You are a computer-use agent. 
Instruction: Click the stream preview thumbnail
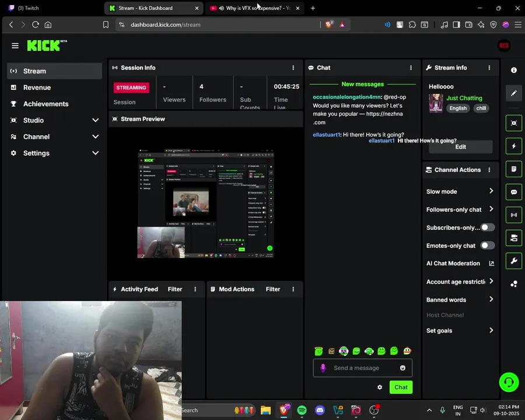point(205,204)
